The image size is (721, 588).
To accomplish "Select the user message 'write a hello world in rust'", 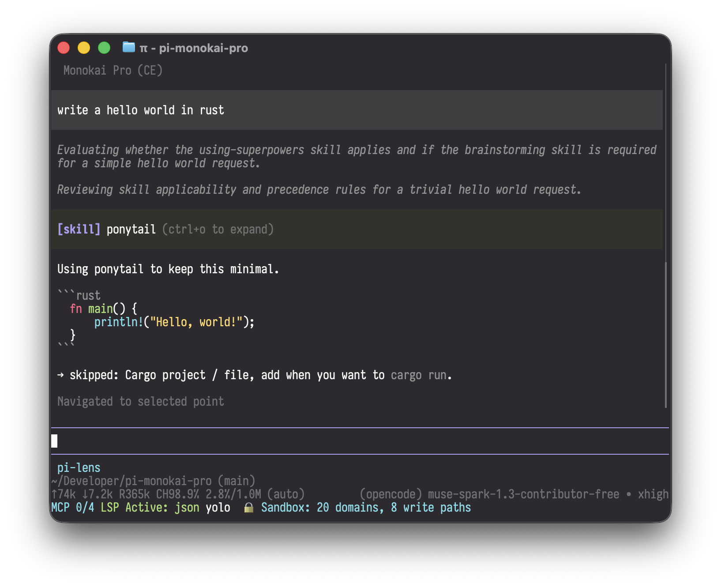I will (357, 110).
